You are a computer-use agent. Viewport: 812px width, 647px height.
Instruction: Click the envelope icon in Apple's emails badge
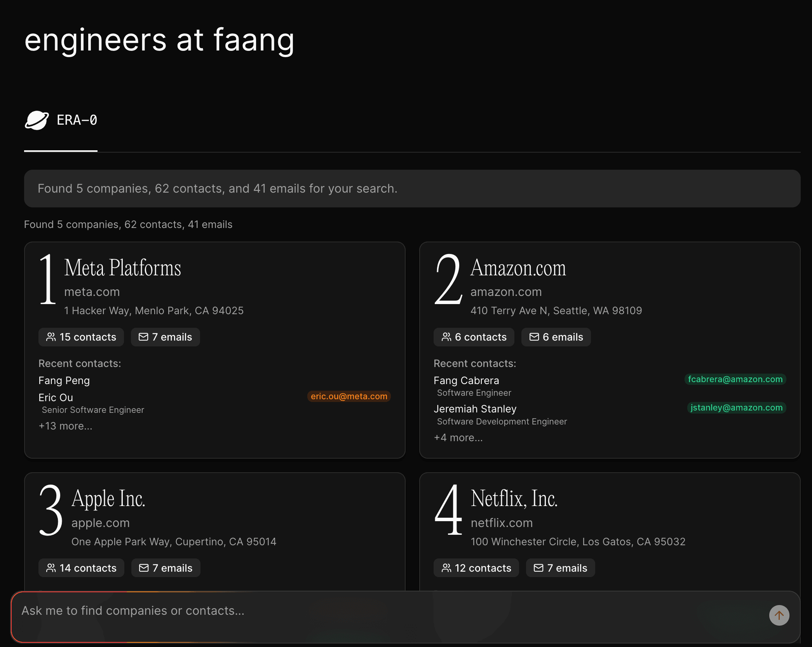point(144,568)
